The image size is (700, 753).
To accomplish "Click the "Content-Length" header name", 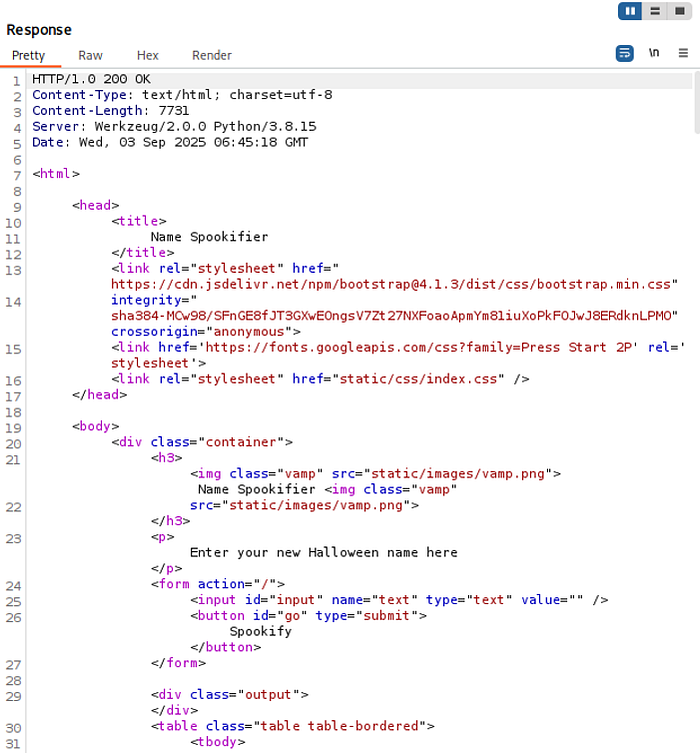I will [x=87, y=111].
